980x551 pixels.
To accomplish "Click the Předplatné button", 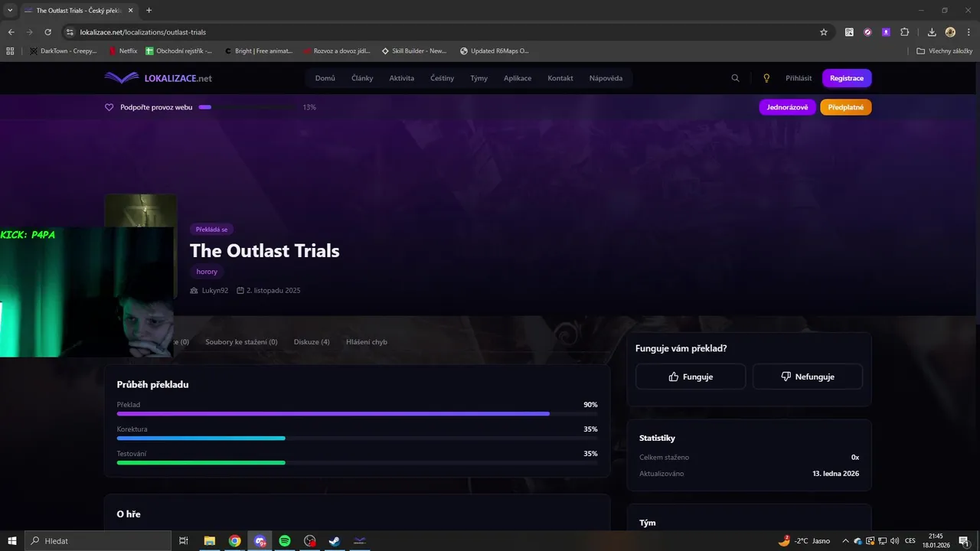I will [846, 107].
